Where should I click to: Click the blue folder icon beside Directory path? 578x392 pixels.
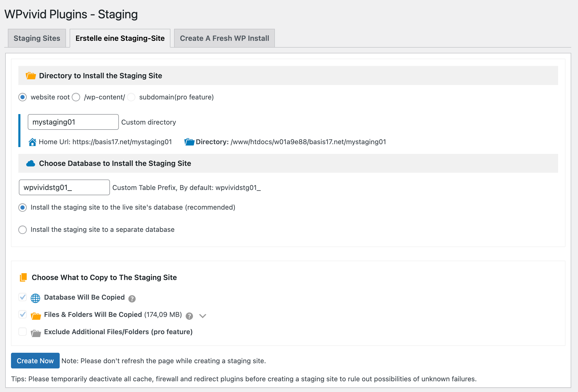click(189, 142)
